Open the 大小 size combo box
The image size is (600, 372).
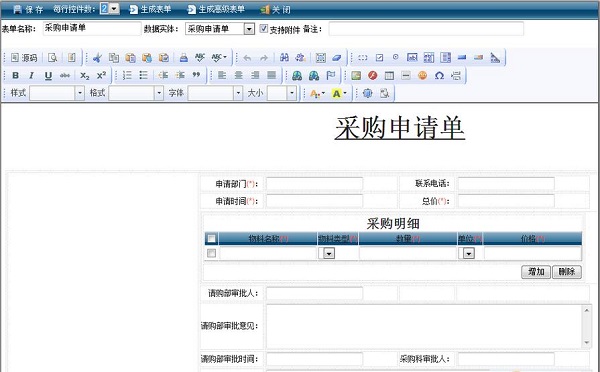click(x=282, y=93)
